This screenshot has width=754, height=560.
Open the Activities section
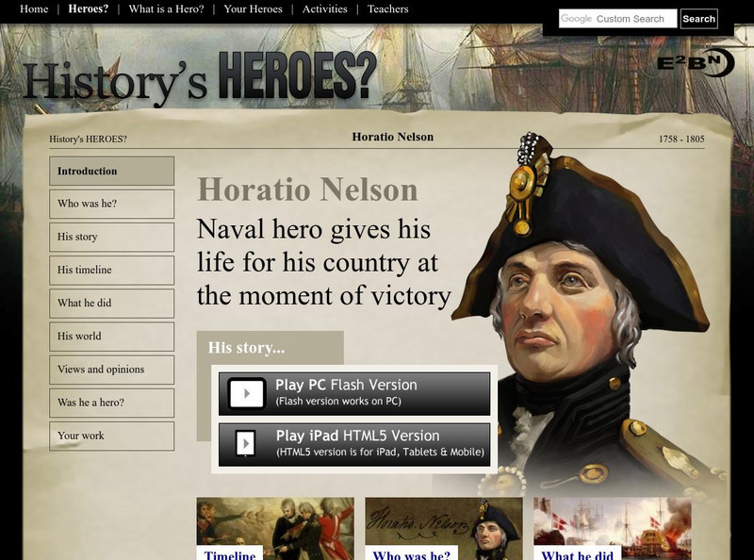pos(324,8)
